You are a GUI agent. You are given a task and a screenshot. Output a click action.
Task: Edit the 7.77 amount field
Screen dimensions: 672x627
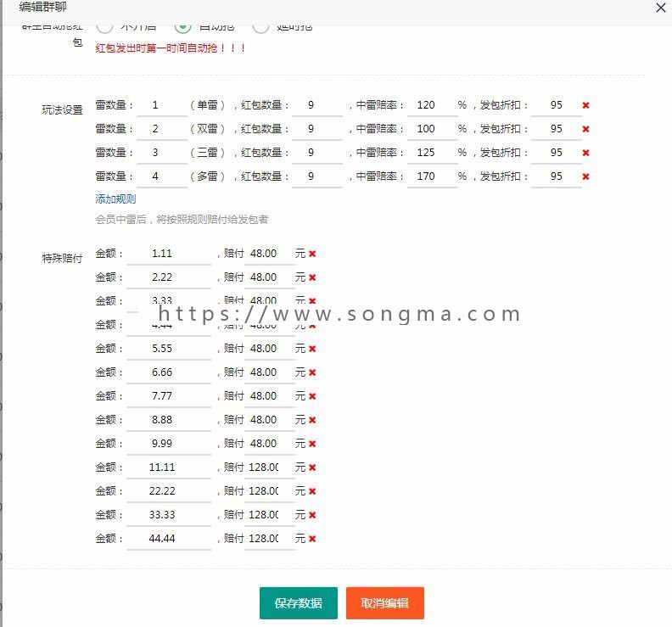[x=170, y=396]
